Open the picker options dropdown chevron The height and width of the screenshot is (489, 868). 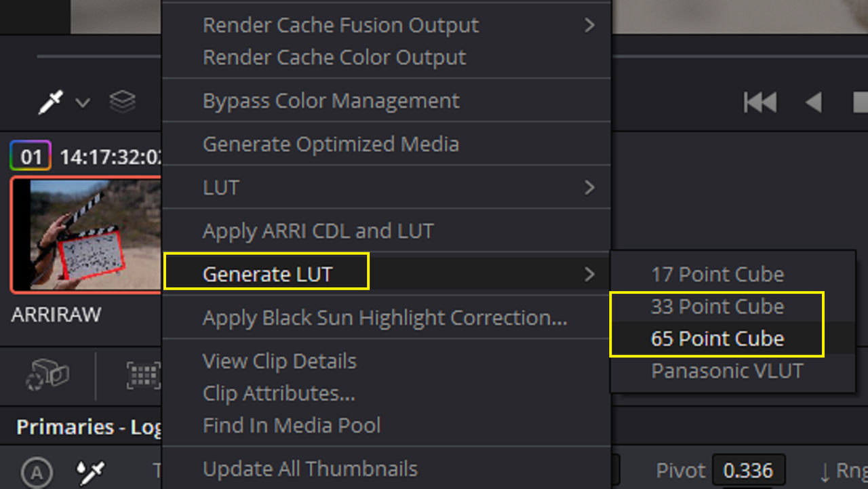tap(83, 103)
